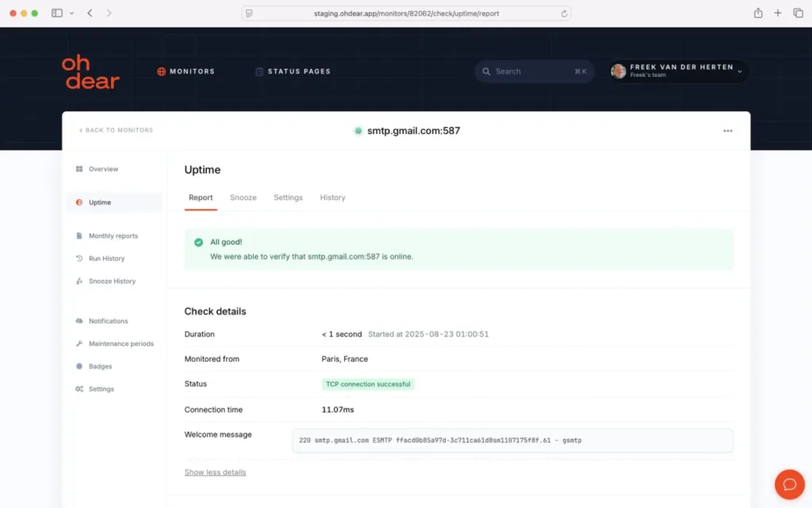Select Uptime in the sidebar

coord(114,202)
